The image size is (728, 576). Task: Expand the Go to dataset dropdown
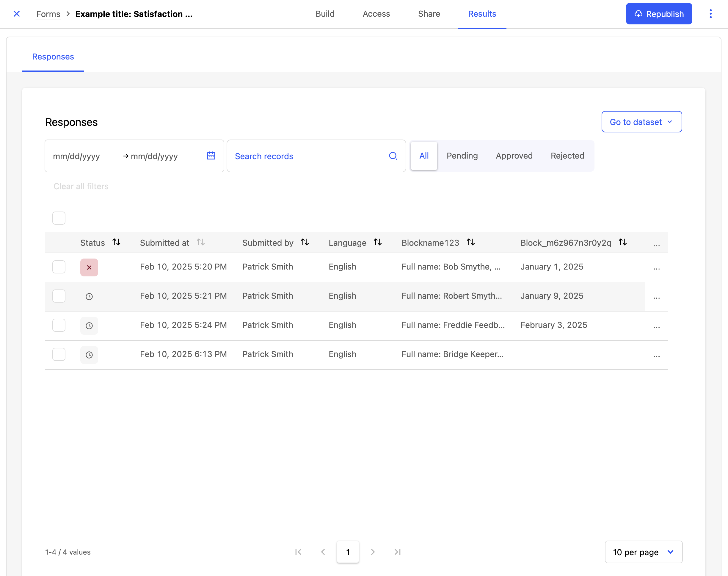(641, 122)
